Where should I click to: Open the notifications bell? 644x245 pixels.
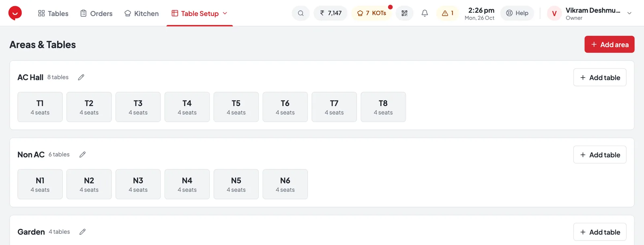[x=425, y=13]
